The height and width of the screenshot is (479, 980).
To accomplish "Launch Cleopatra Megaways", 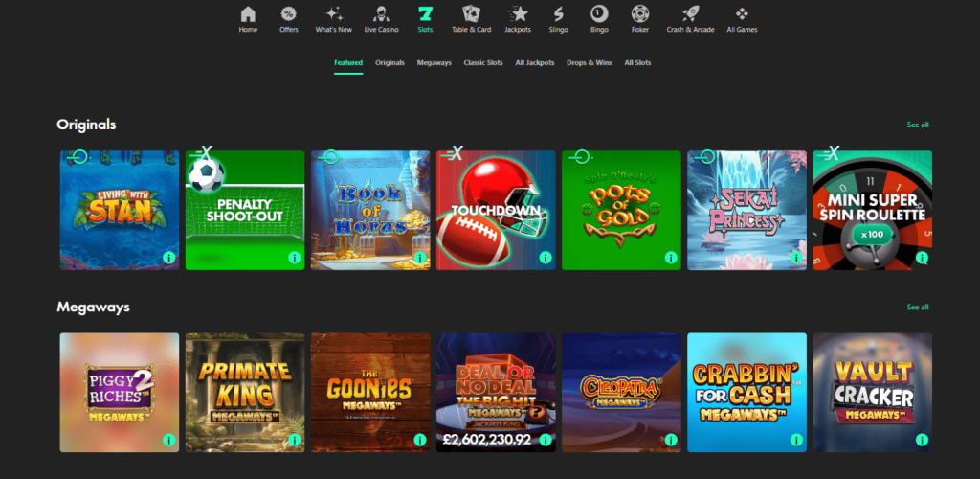I will point(621,393).
